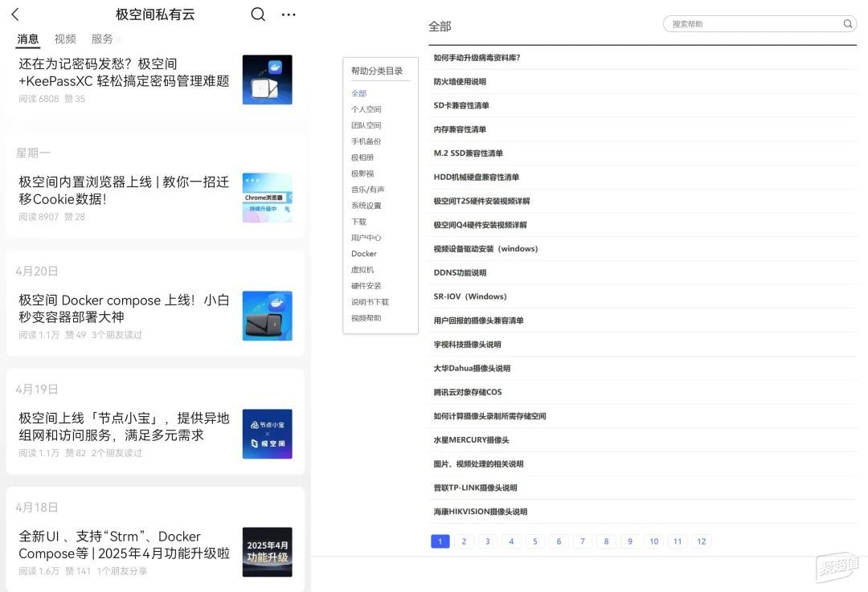Open the 2025年4月功能升级 thumbnail
This screenshot has height=592, width=868.
tap(268, 552)
